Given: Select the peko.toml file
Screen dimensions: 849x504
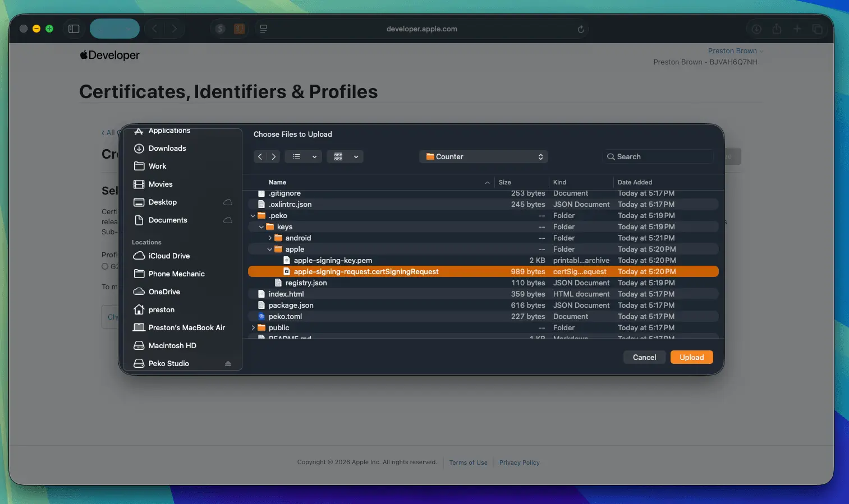Looking at the screenshot, I should [x=483, y=317].
